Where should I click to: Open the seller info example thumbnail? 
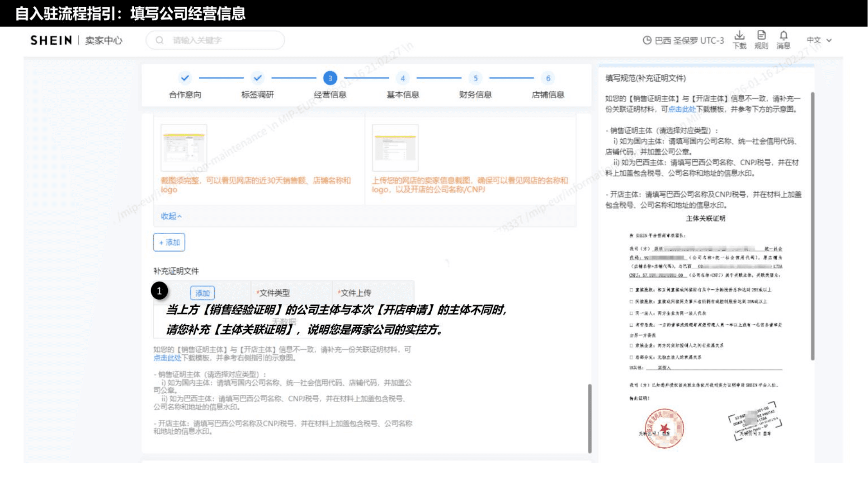395,148
